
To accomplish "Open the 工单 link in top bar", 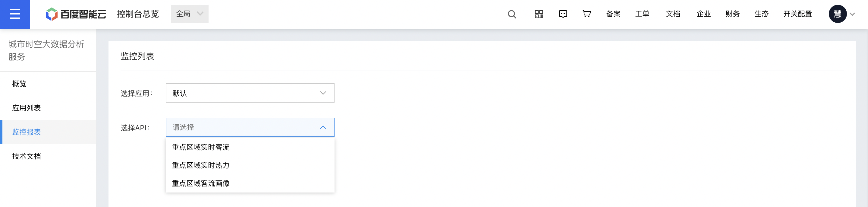I will click(642, 14).
